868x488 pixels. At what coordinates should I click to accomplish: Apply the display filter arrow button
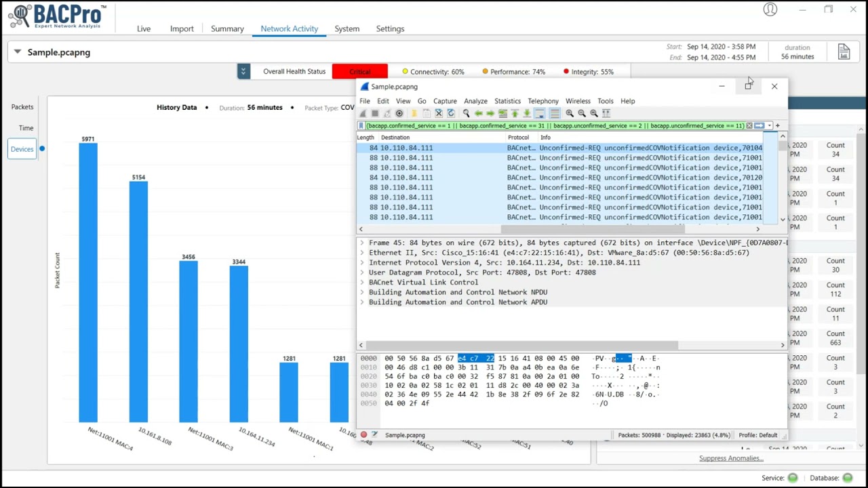759,125
